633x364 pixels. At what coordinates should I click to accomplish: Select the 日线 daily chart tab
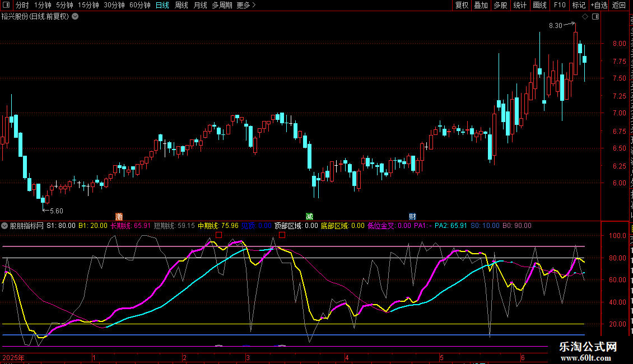pos(162,5)
